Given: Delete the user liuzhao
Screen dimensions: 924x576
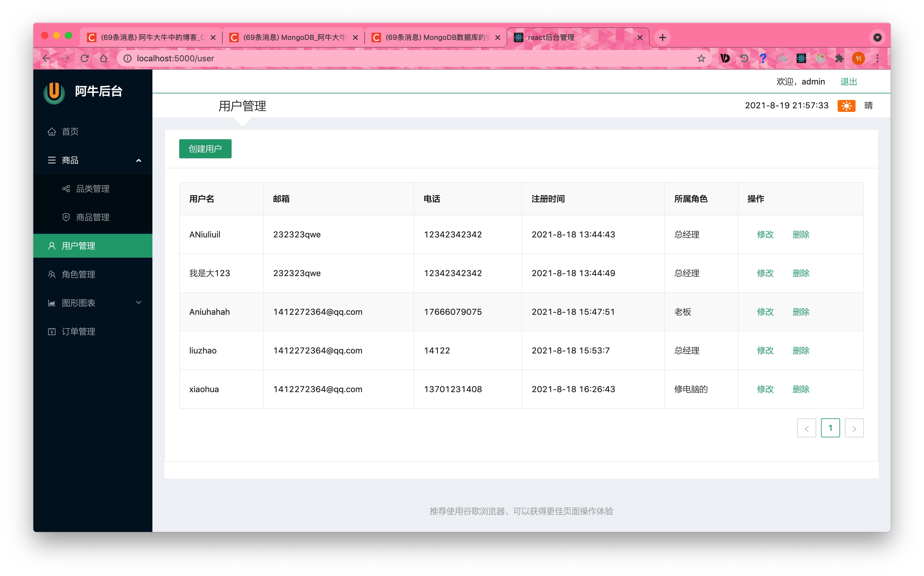Looking at the screenshot, I should [x=800, y=350].
